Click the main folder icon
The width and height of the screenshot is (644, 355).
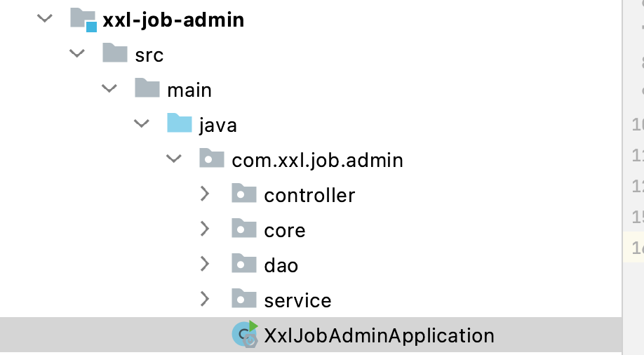[x=147, y=89]
